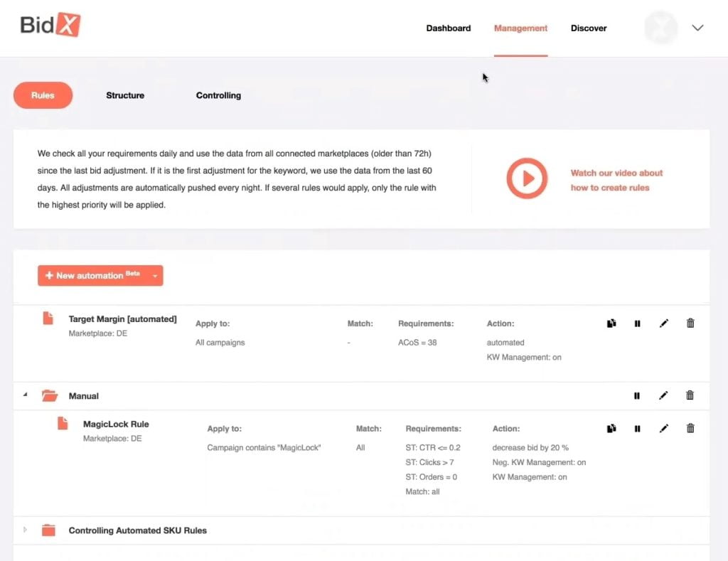This screenshot has height=561, width=728.
Task: Click 'Neg. KW Management: on' text
Action: pos(539,463)
